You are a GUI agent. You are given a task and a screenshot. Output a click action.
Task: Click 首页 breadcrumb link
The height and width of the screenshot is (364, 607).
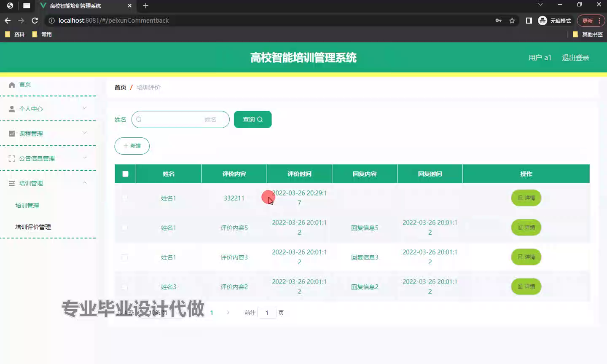click(120, 87)
